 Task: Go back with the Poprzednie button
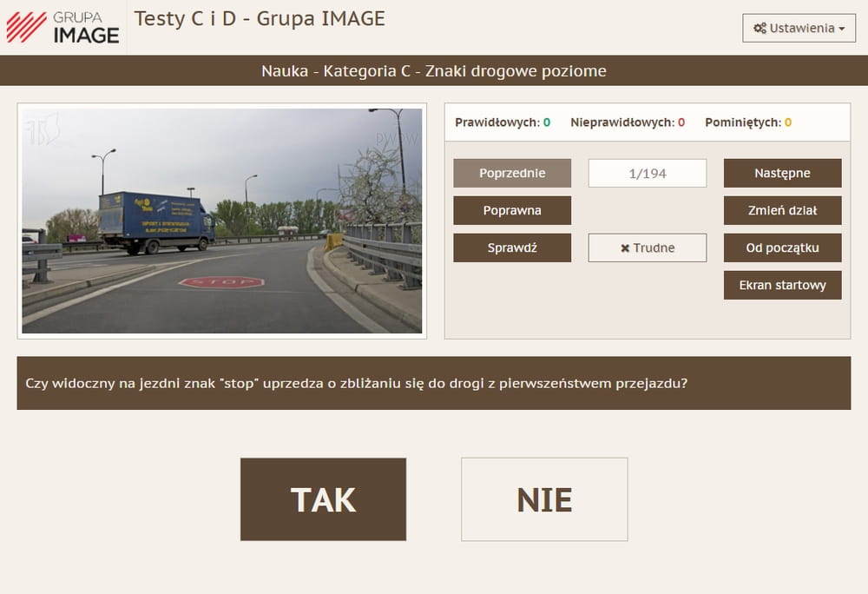[512, 173]
